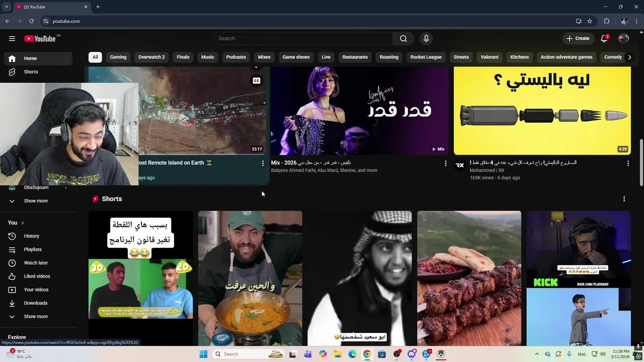Open Shorts shelf options menu
The height and width of the screenshot is (362, 644).
click(x=624, y=199)
